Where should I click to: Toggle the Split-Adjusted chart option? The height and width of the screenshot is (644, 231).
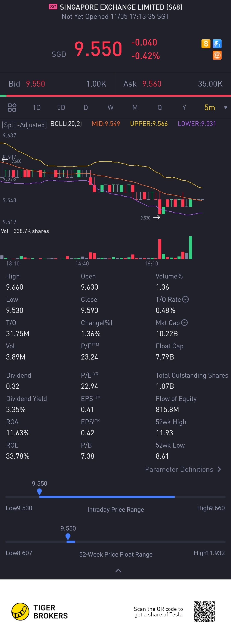click(x=24, y=124)
